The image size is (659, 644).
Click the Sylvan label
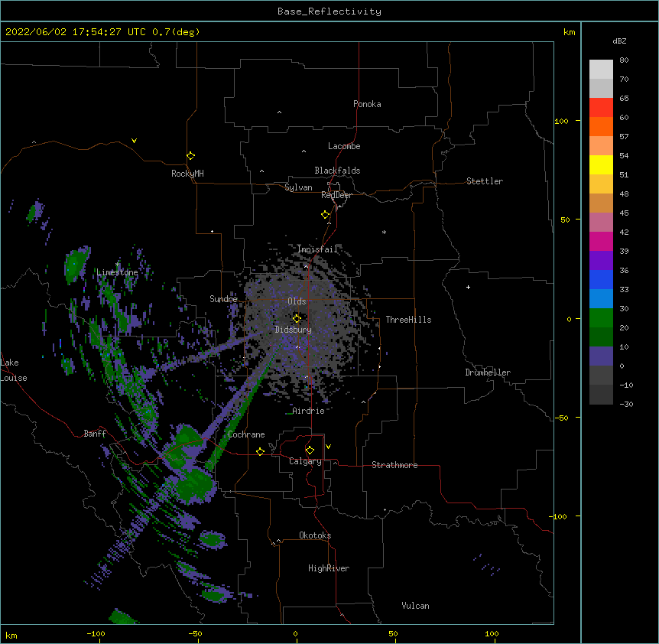click(x=298, y=187)
